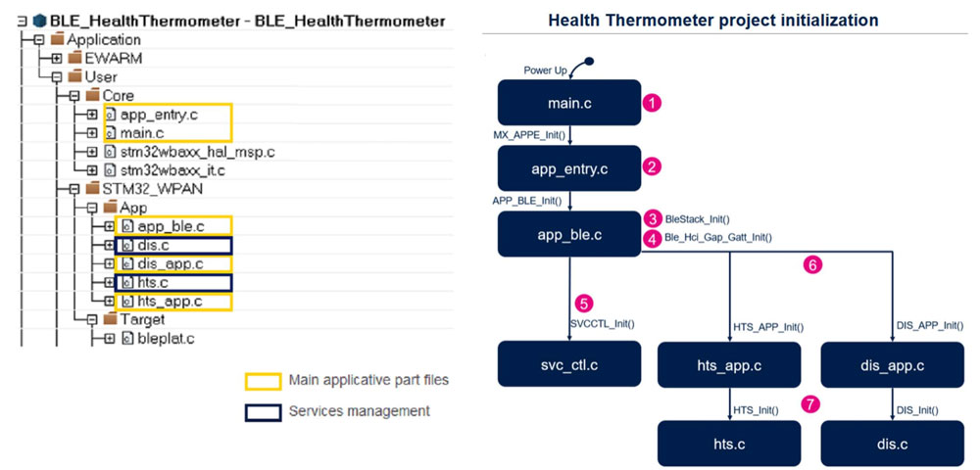The height and width of the screenshot is (470, 980).
Task: Click the app_entry.c diagram block
Action: coord(569,167)
